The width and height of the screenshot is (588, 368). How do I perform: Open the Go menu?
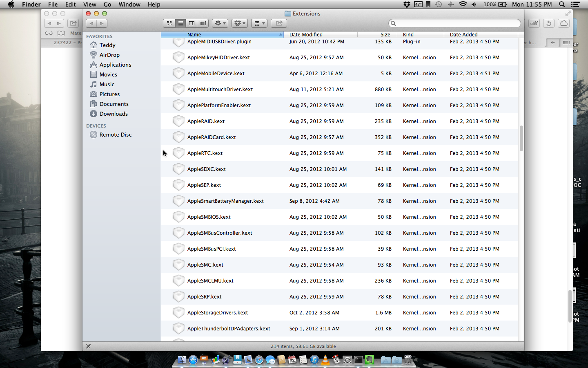[107, 4]
